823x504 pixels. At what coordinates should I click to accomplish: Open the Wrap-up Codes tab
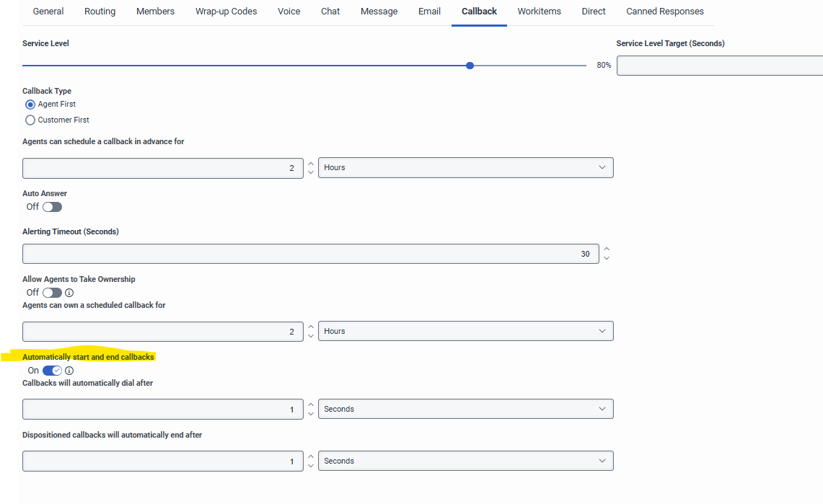coord(226,12)
